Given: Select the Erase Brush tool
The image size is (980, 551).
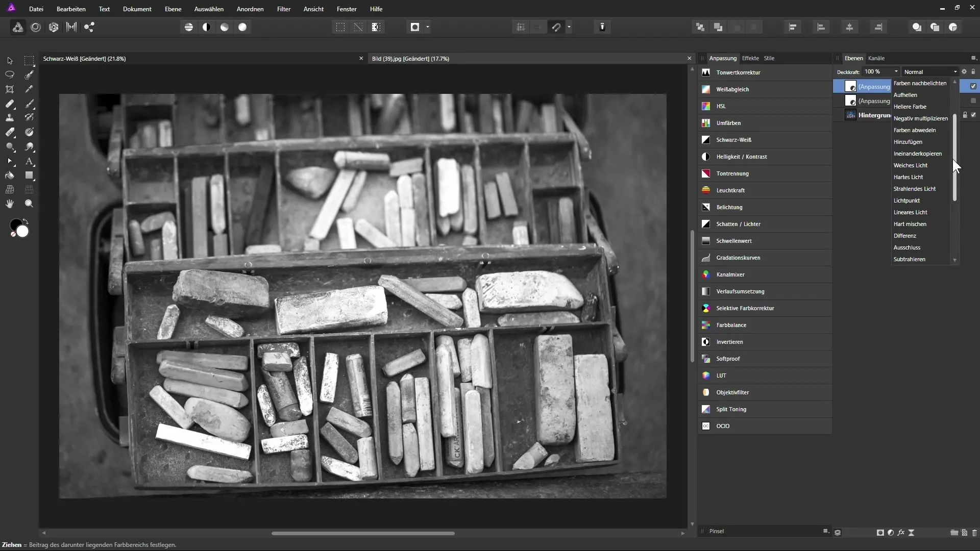Looking at the screenshot, I should [10, 132].
